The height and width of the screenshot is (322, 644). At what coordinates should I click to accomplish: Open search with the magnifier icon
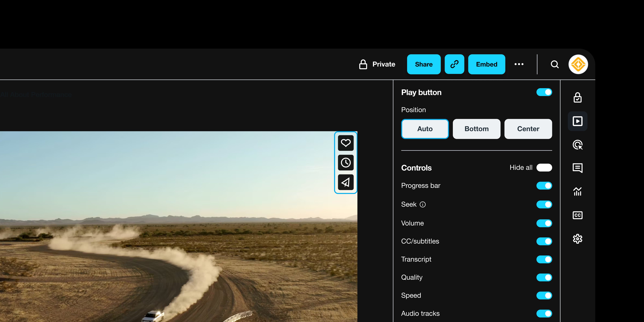pyautogui.click(x=555, y=64)
